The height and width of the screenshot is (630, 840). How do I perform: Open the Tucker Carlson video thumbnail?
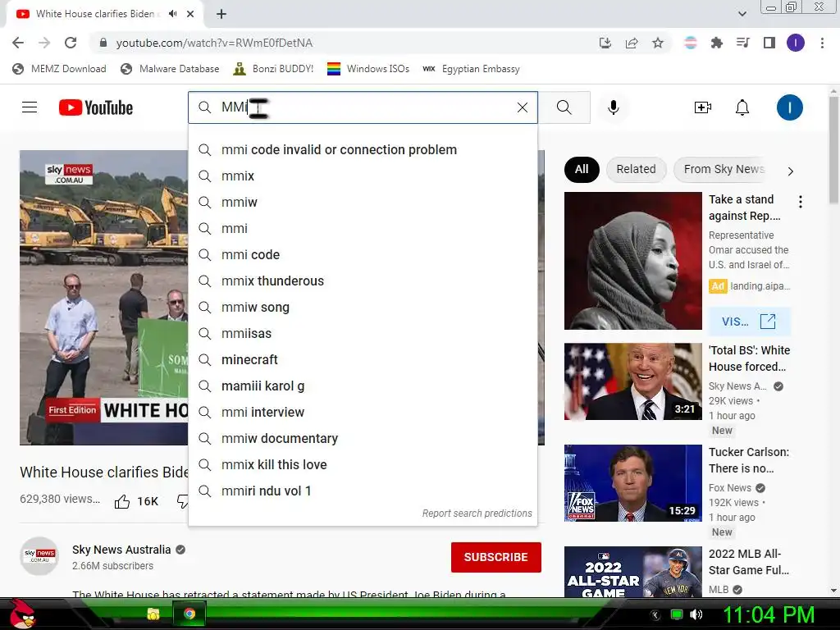coord(632,483)
